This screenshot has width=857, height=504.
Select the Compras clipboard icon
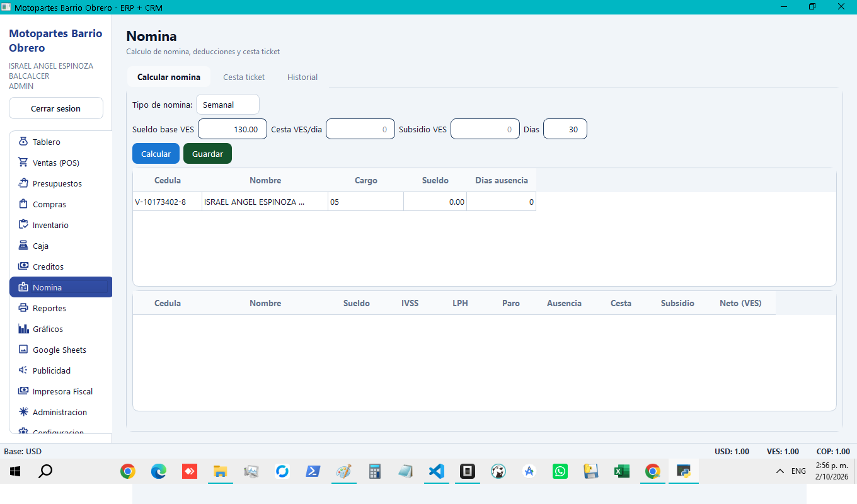pos(23,204)
